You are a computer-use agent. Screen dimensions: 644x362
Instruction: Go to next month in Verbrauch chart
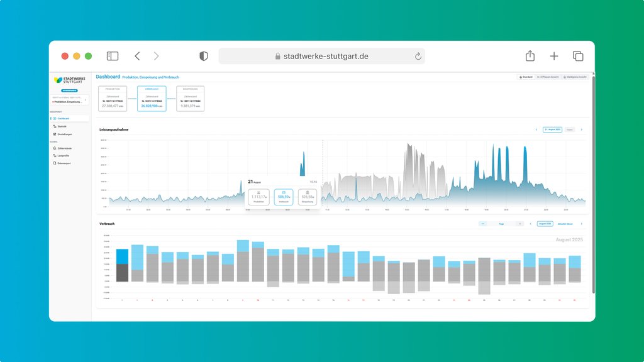coord(582,224)
